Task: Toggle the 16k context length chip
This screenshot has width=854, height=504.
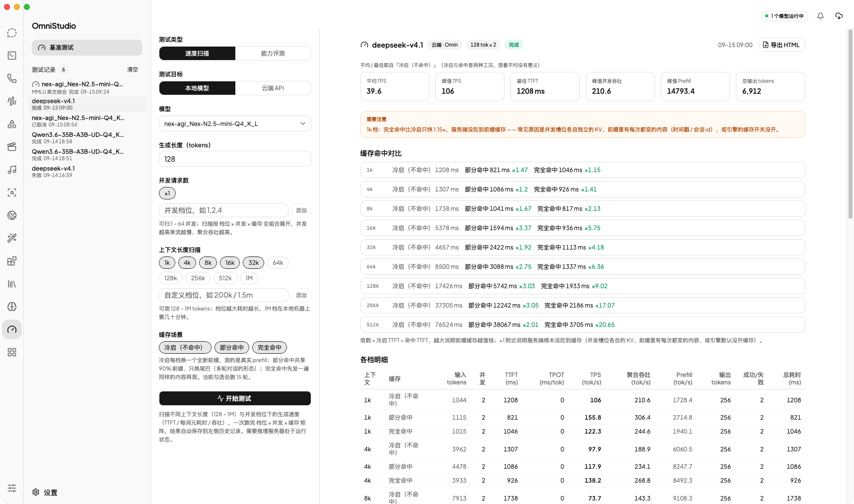Action: [x=230, y=263]
